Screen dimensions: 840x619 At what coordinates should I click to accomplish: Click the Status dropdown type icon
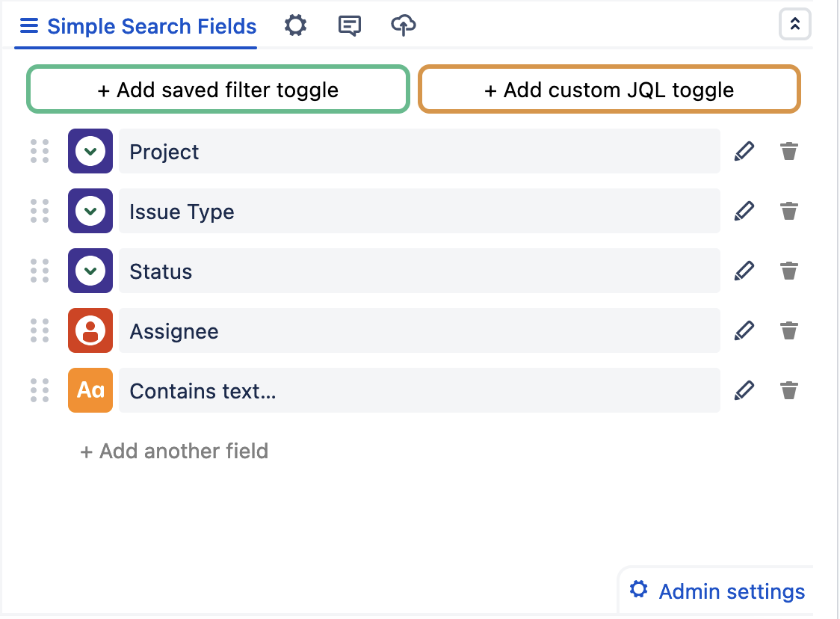(90, 271)
